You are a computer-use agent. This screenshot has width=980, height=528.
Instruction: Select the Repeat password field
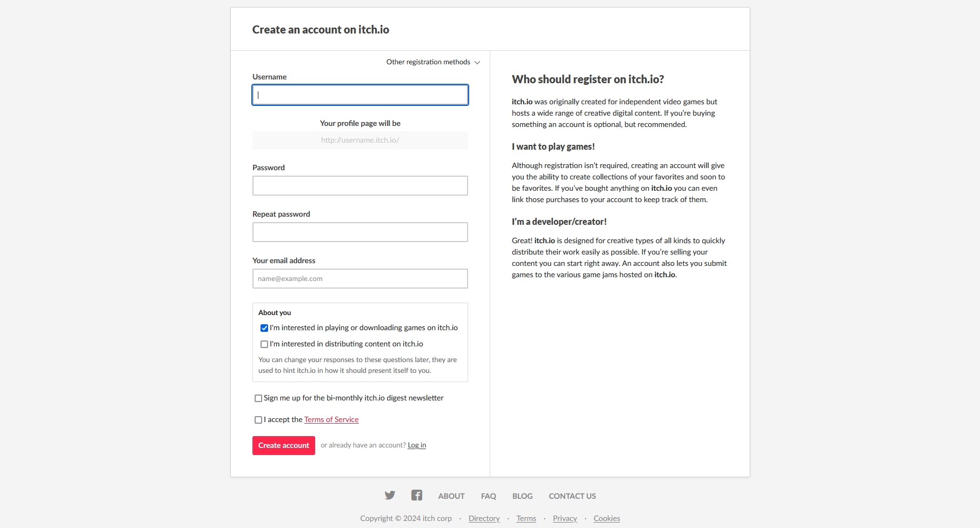[x=360, y=232]
